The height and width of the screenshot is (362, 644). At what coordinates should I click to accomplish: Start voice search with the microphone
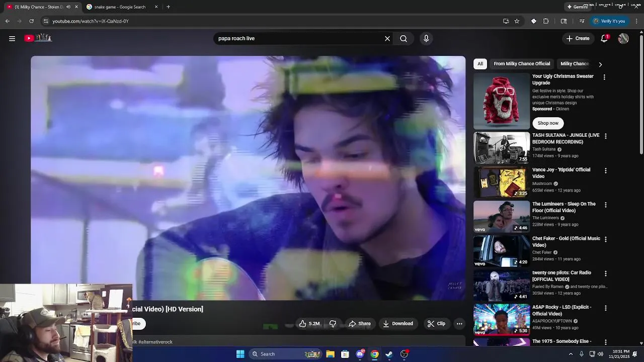coord(426,38)
